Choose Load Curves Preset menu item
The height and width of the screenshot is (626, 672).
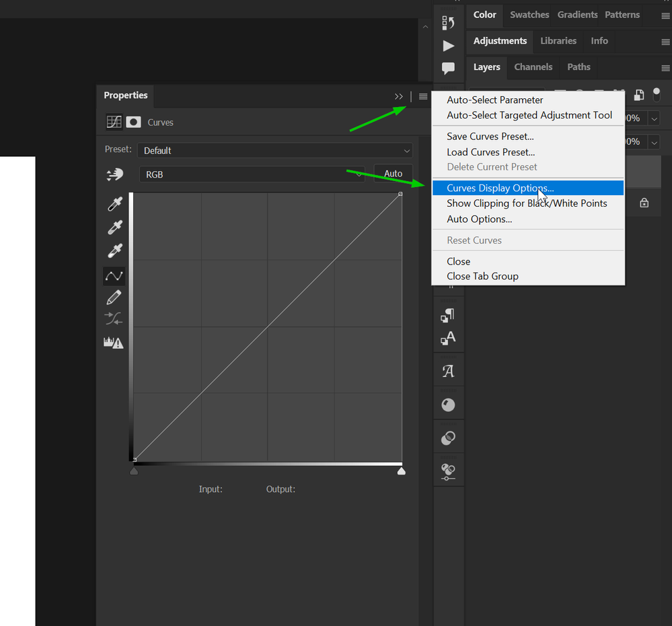[x=490, y=152]
